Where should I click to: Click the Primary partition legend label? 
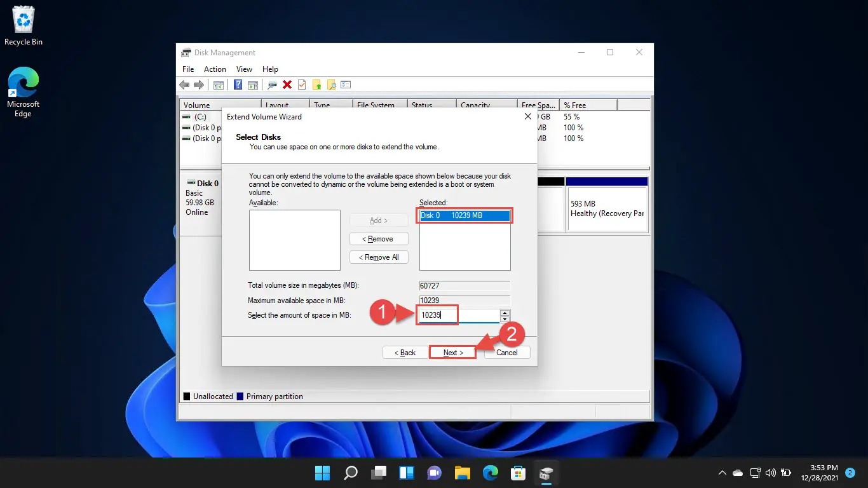(x=275, y=396)
